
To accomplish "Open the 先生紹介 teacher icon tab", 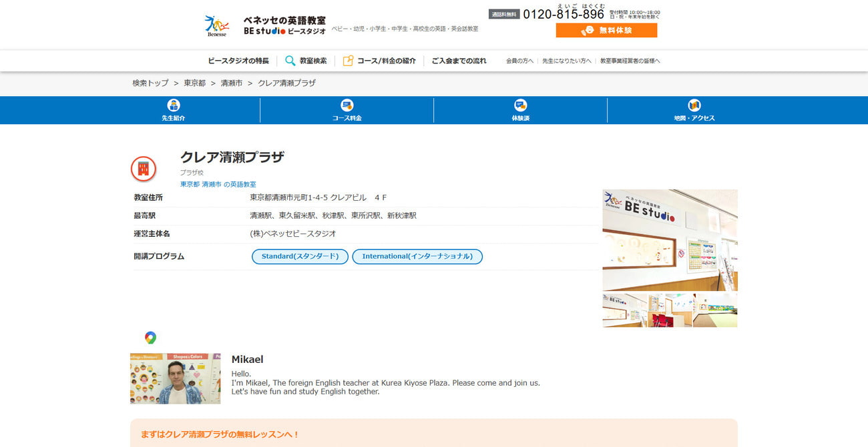I will point(174,105).
